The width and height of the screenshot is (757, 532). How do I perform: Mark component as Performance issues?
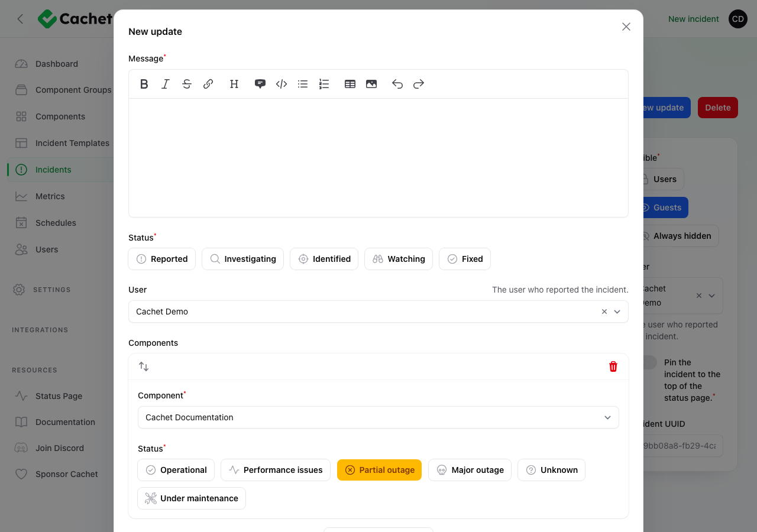(276, 470)
